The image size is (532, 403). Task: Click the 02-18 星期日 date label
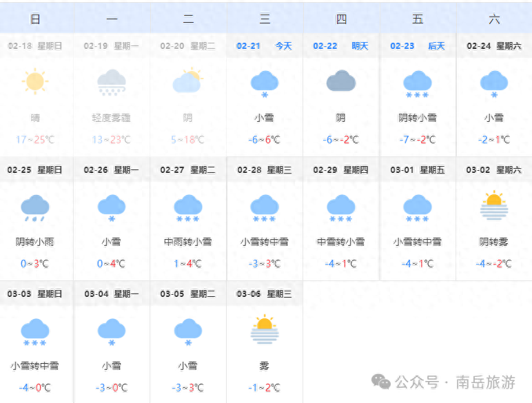(35, 45)
